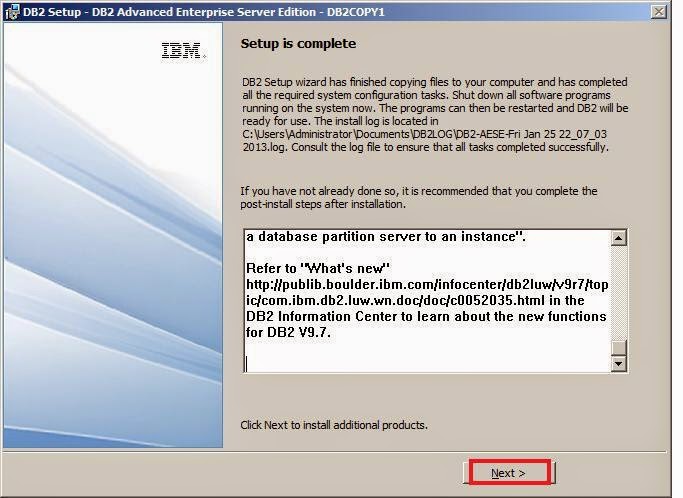Click the 'Click Next to install additional products' text

coord(334,425)
